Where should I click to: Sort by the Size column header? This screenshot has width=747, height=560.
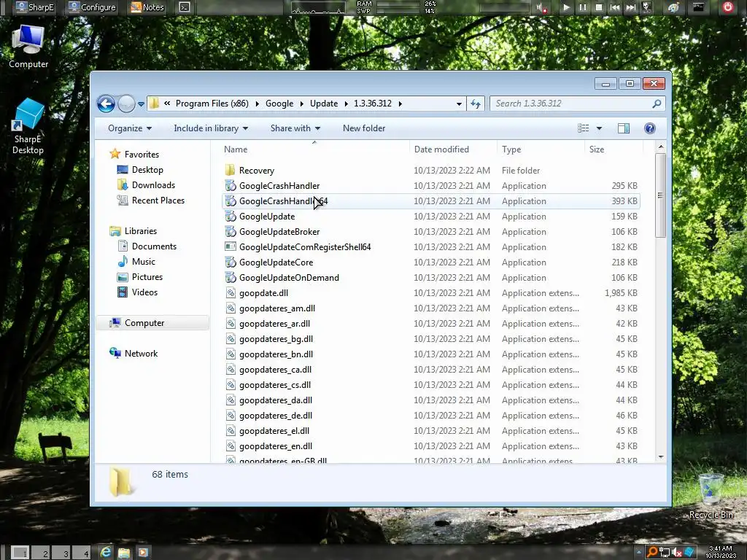pyautogui.click(x=613, y=149)
